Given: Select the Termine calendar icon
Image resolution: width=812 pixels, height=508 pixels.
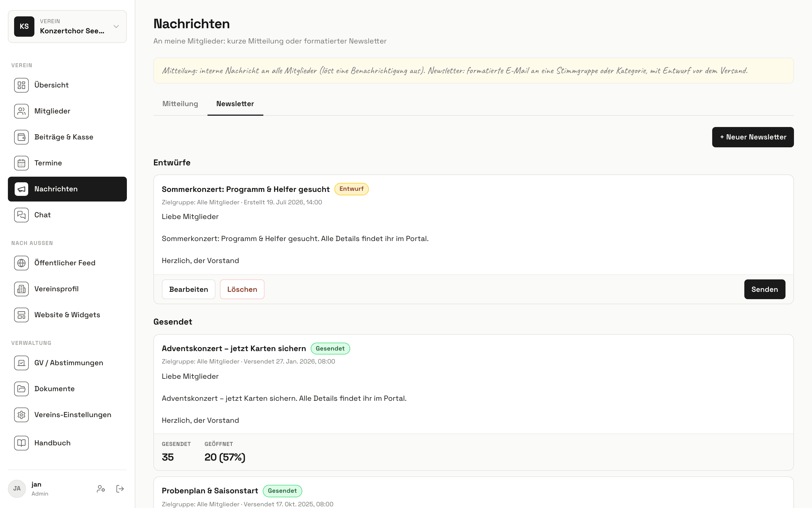Looking at the screenshot, I should [21, 163].
